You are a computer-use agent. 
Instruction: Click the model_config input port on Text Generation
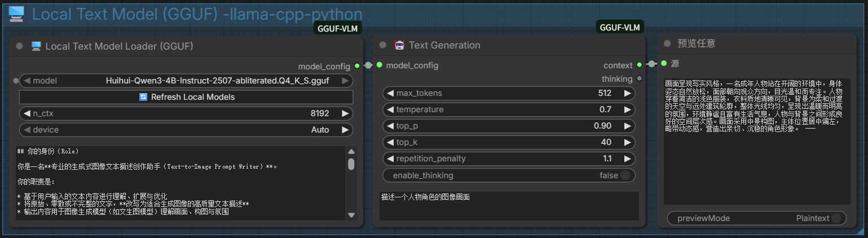(x=380, y=65)
